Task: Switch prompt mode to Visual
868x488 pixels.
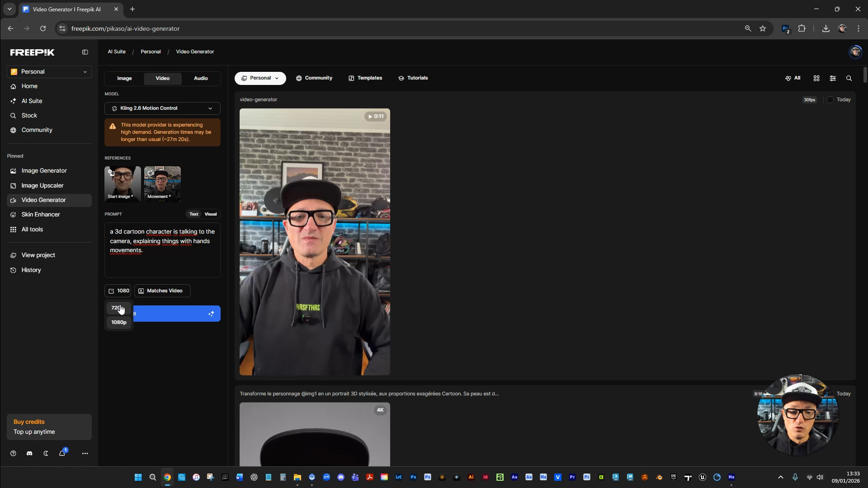Action: (x=210, y=214)
